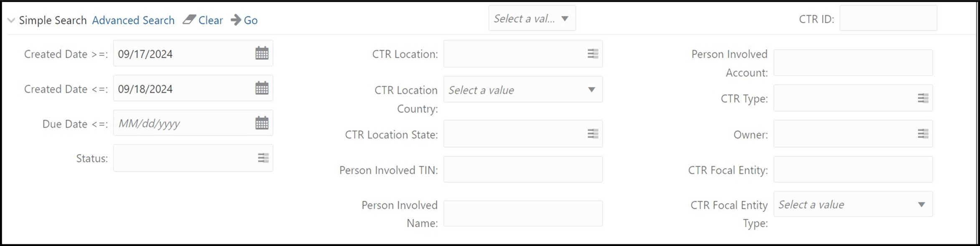Open the Status lookup selector icon
980x246 pixels.
(x=262, y=157)
